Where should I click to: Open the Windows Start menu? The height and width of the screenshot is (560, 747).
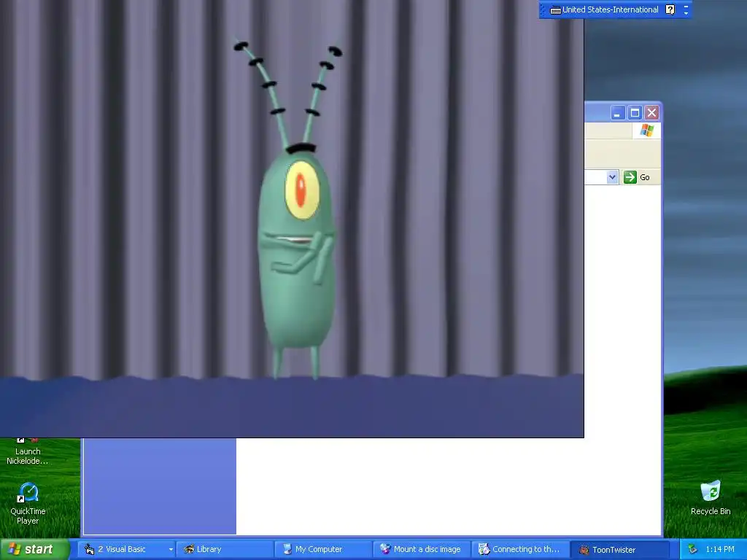coord(34,549)
